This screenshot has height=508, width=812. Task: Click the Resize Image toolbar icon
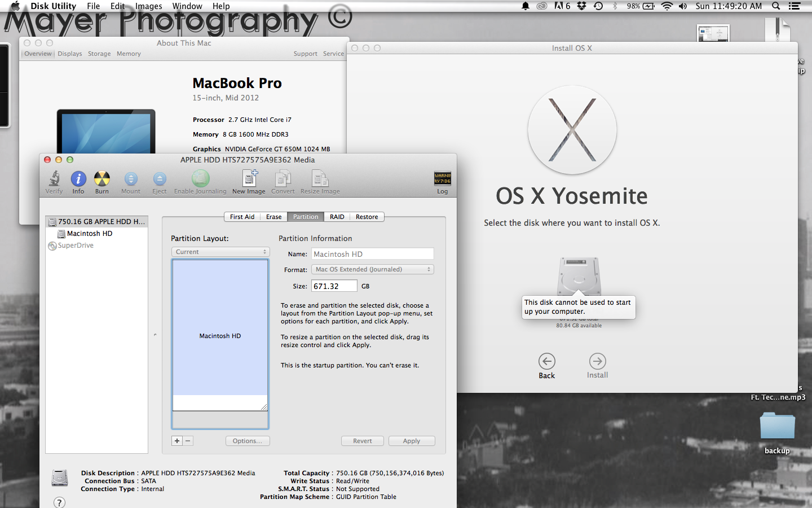tap(320, 182)
